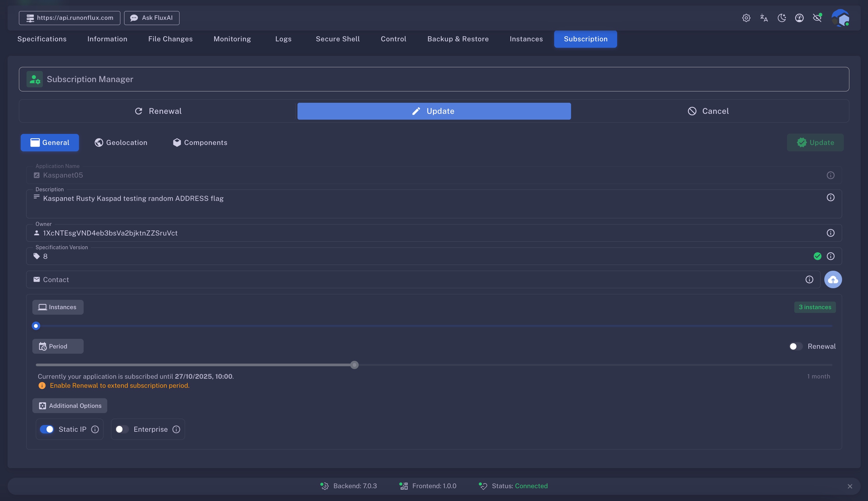Click into the Contact input field
Viewport: 868px width, 501px height.
pos(413,279)
